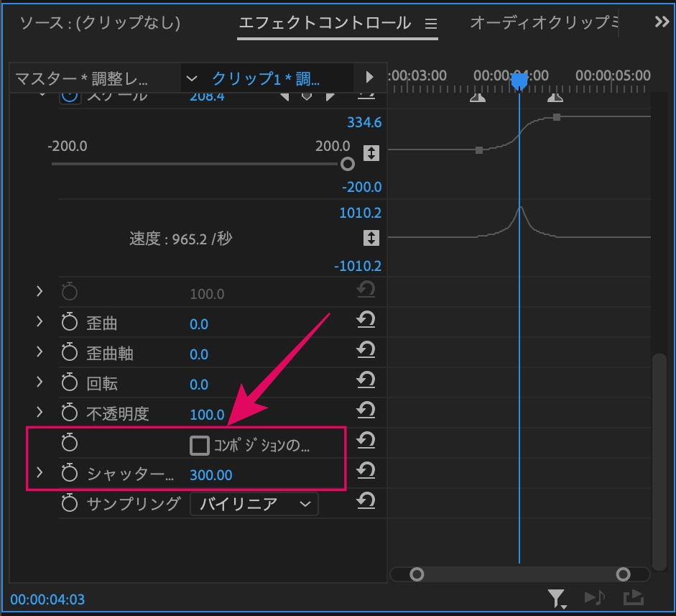Screen dimensions: 676x616
Task: Edit the 歪曲軸 value 0.0
Action: pyautogui.click(x=199, y=354)
